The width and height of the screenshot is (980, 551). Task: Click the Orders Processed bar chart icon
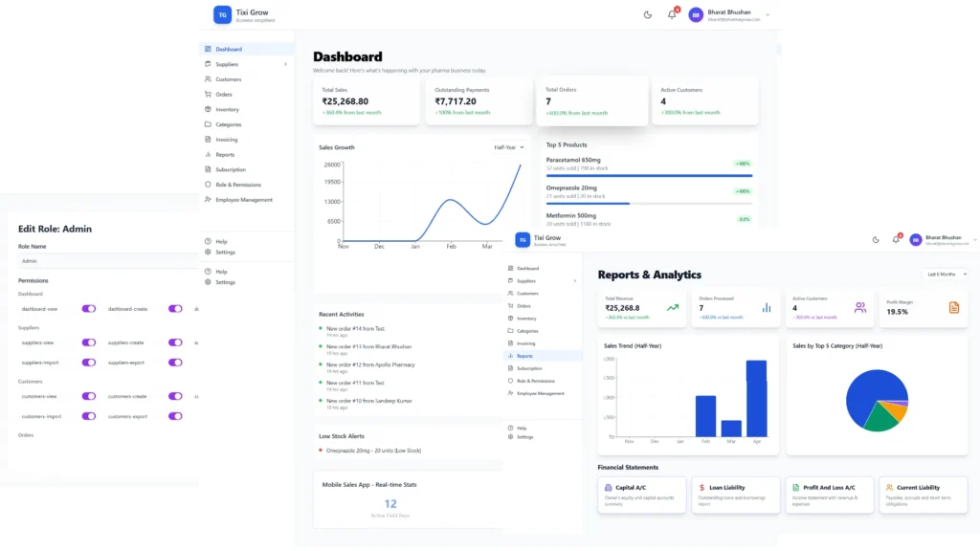pos(766,307)
